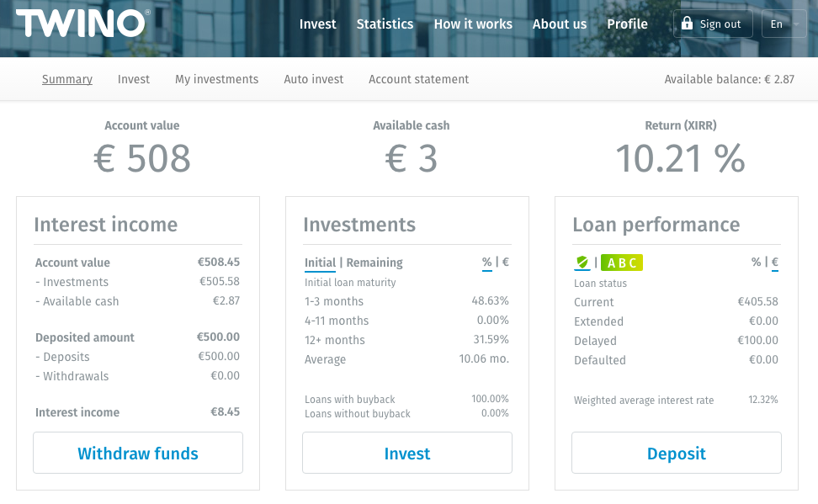This screenshot has height=504, width=818.
Task: Show Investments values in euros
Action: click(x=506, y=262)
